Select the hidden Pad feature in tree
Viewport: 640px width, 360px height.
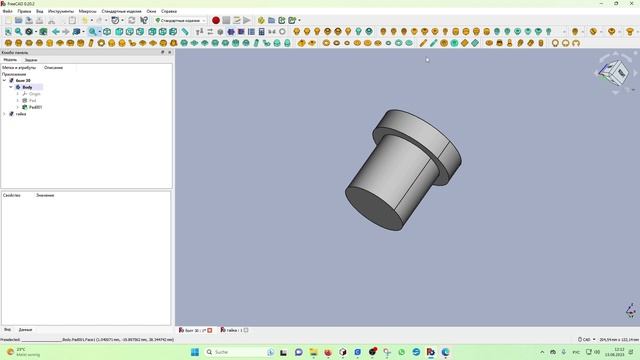tap(32, 100)
